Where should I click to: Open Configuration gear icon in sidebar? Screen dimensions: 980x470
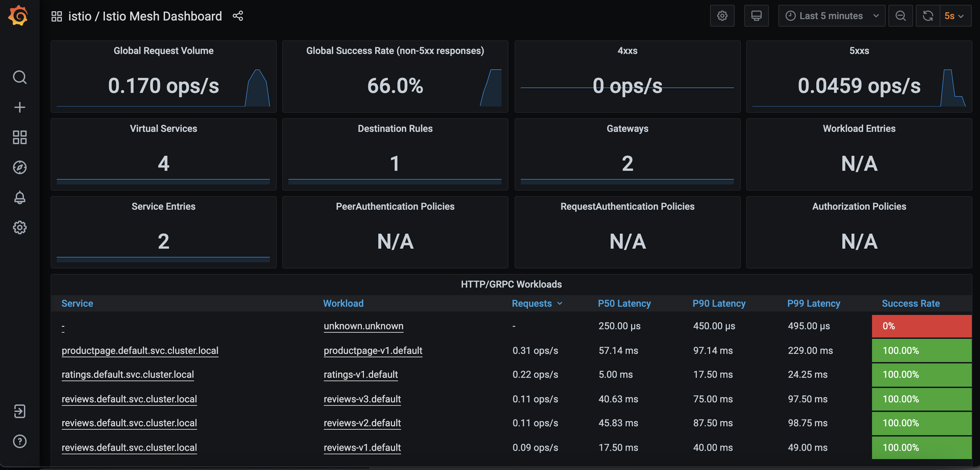pos(19,227)
